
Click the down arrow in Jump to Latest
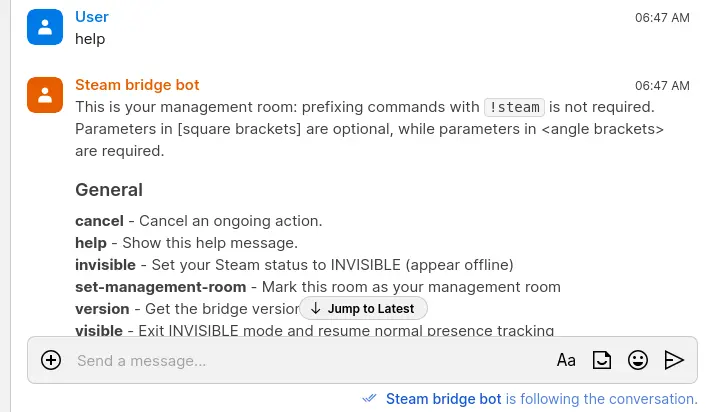click(x=316, y=309)
